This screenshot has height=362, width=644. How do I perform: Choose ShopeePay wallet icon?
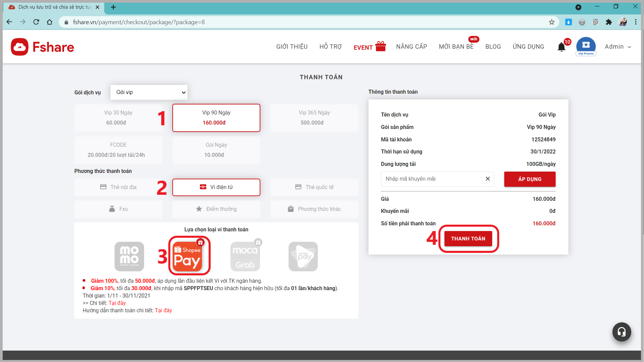187,256
